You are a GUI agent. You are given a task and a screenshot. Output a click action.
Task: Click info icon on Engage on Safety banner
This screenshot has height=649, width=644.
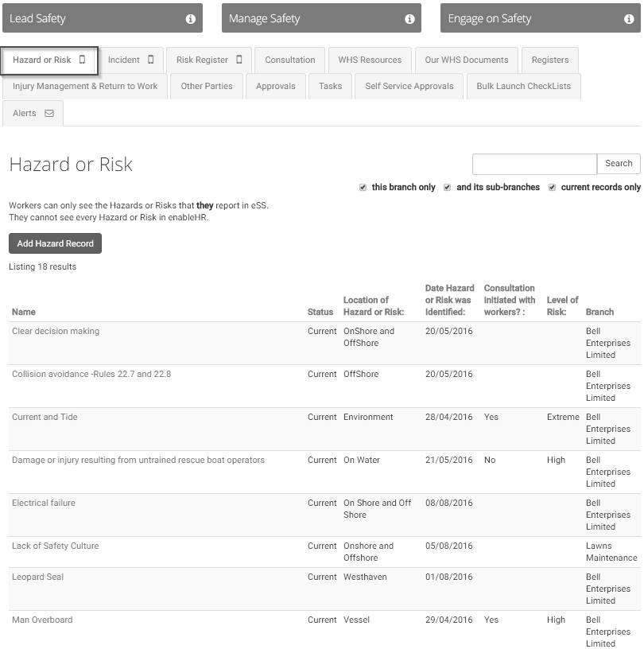(x=629, y=18)
